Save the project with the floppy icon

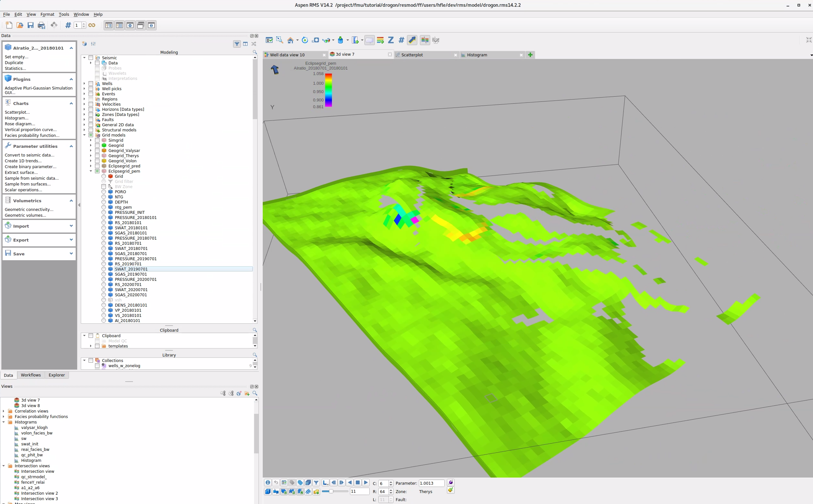tap(30, 25)
